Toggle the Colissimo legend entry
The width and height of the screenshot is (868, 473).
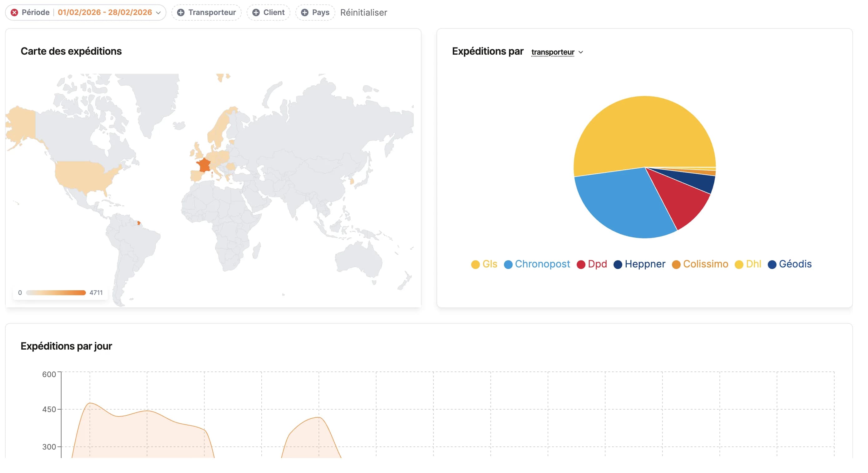click(x=700, y=264)
